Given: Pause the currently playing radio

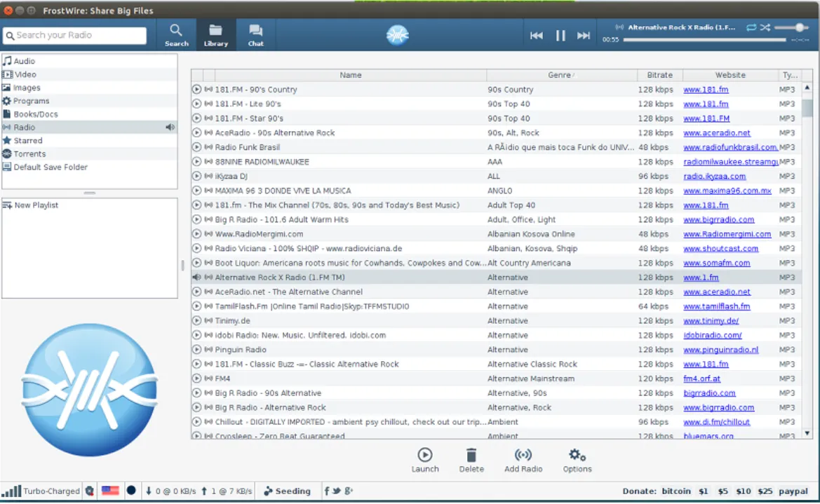Looking at the screenshot, I should click(560, 36).
